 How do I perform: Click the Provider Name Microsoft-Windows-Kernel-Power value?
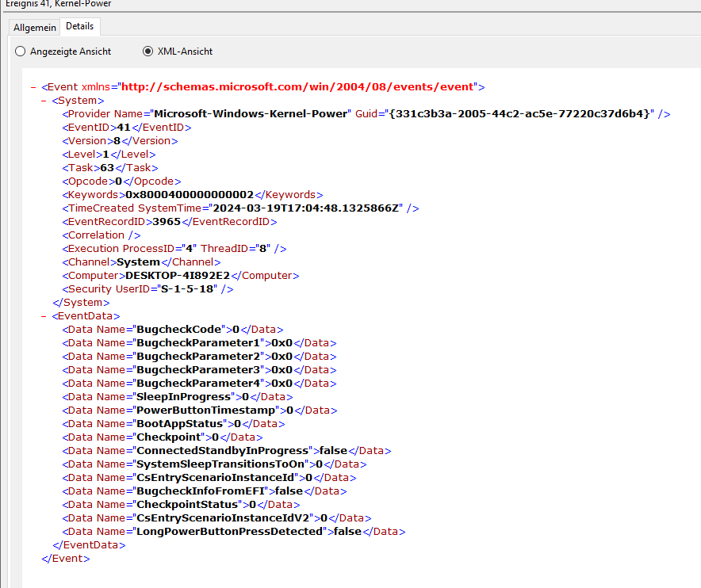pyautogui.click(x=251, y=114)
